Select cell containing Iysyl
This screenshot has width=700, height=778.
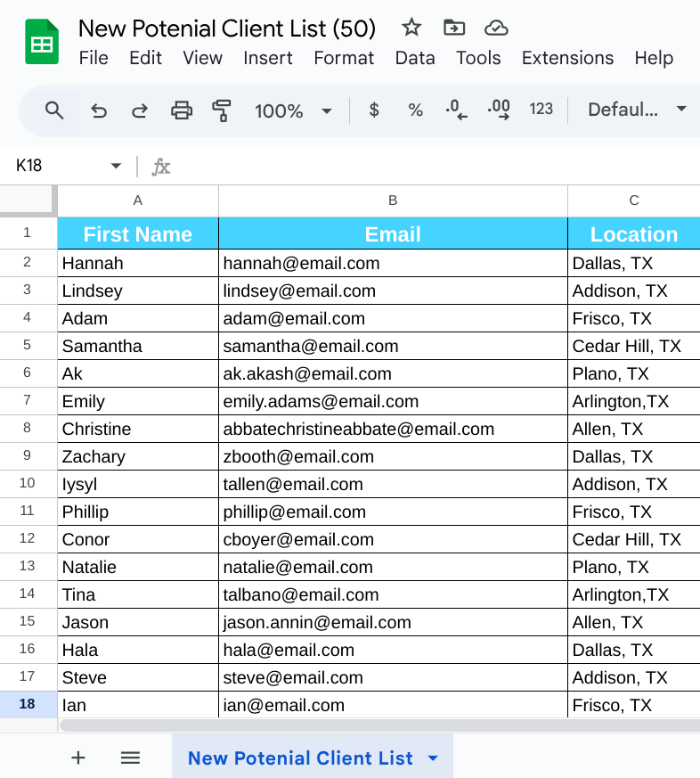138,484
